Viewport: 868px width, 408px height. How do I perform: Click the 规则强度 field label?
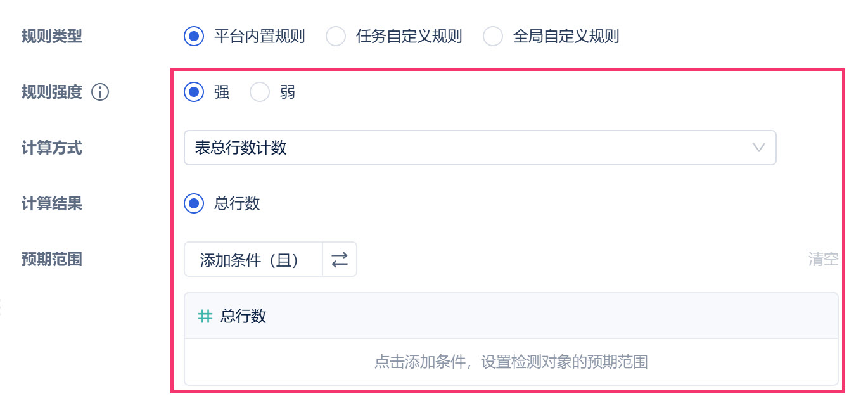tap(52, 92)
